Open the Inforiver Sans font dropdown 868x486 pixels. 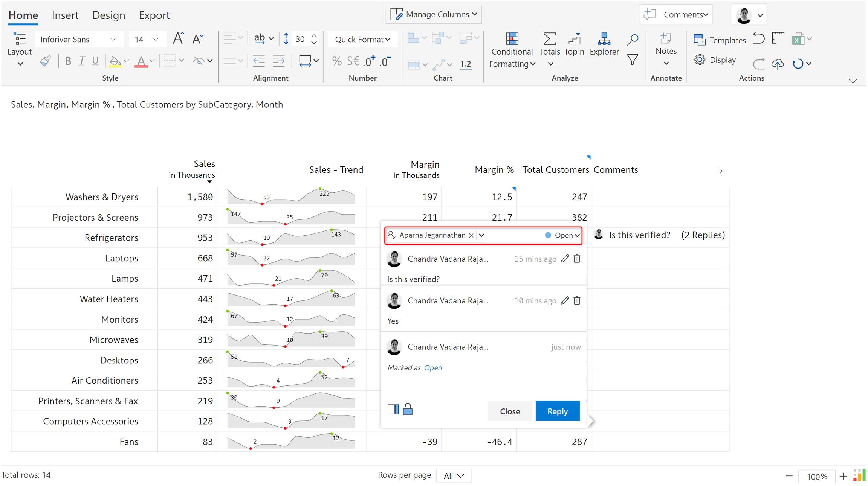(x=78, y=39)
